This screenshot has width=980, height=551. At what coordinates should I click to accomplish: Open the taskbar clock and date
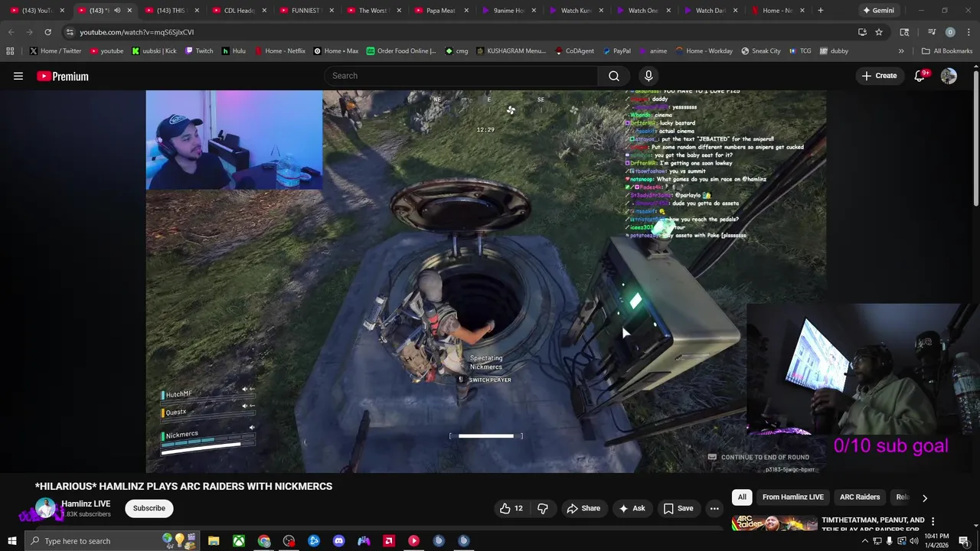point(937,541)
